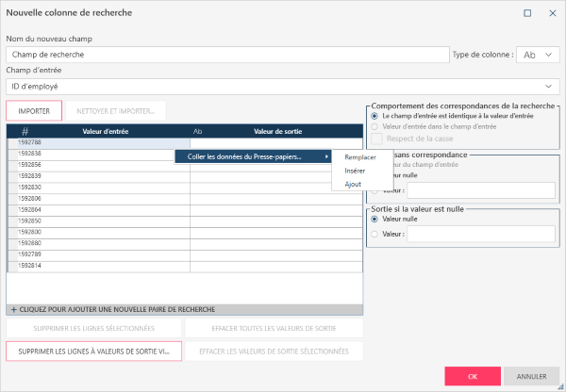Expand 'Coller les données du Presse-papiers' submenu

point(254,156)
